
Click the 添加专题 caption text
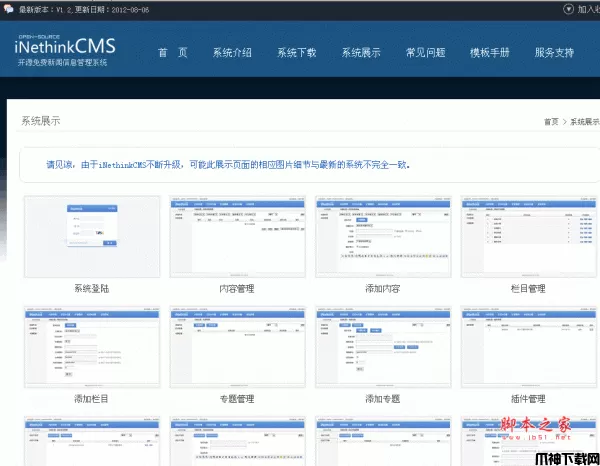tap(383, 399)
